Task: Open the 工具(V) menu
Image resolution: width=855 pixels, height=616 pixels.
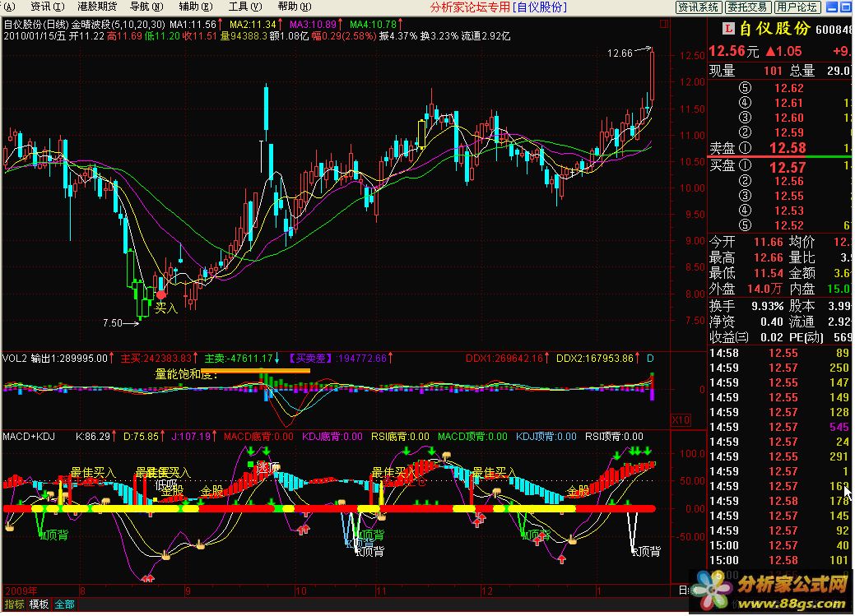Action: coord(245,7)
